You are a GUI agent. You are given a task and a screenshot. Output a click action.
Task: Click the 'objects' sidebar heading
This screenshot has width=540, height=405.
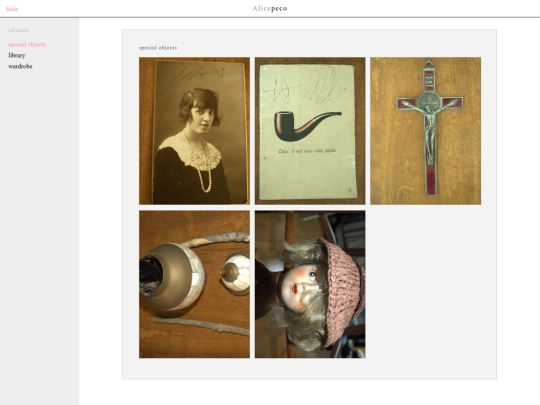(x=19, y=30)
